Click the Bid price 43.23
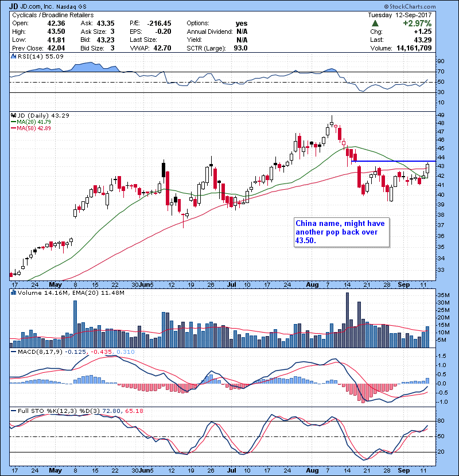The image size is (459, 476). [x=106, y=40]
